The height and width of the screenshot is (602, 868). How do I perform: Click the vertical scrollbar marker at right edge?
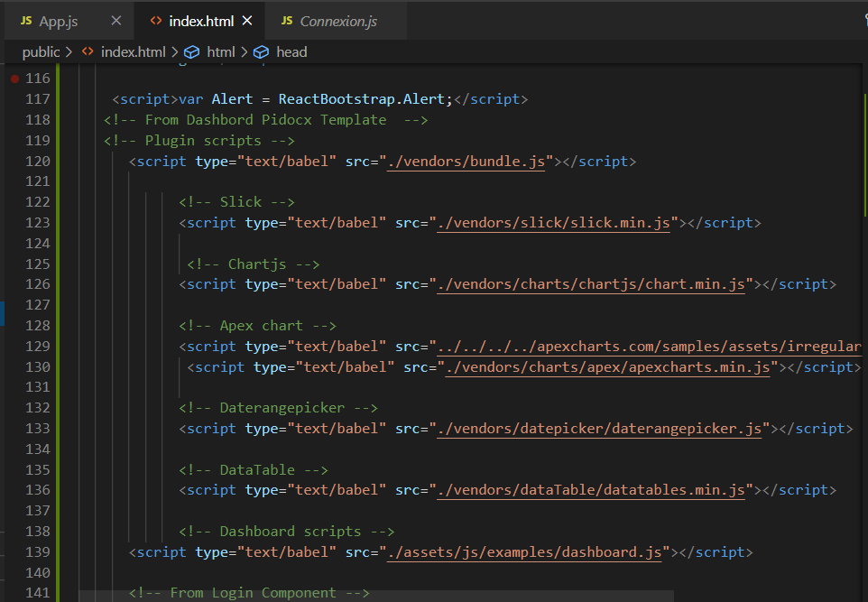(864, 155)
